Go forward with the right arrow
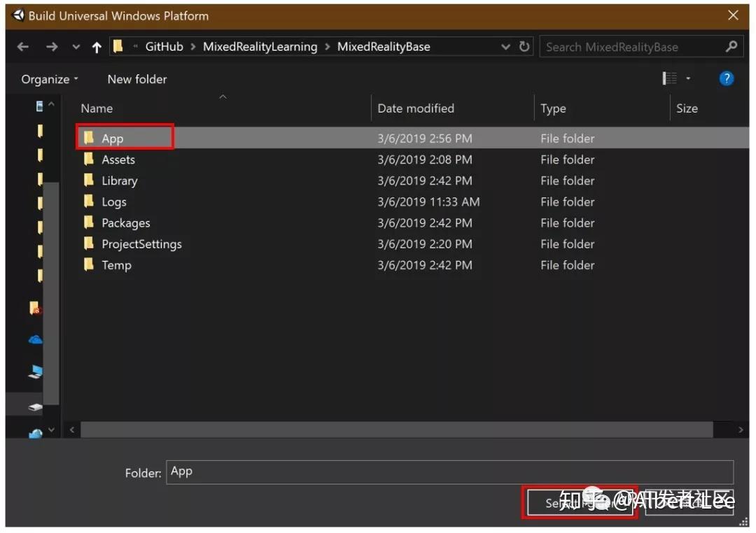756x533 pixels. tap(52, 47)
